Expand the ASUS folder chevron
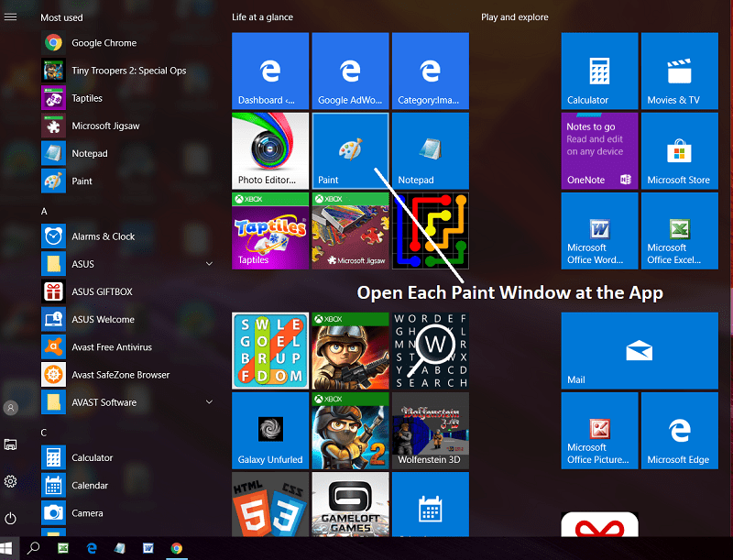Viewport: 733px width, 560px height. coord(209,264)
